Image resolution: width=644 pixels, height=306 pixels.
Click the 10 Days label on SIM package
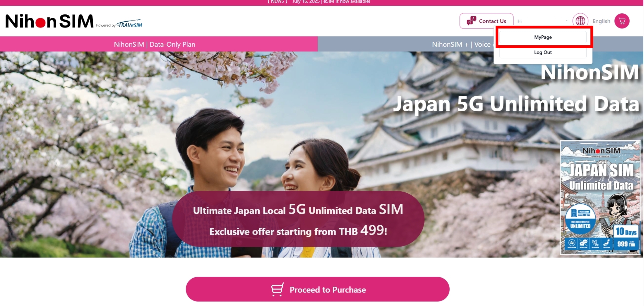[626, 232]
